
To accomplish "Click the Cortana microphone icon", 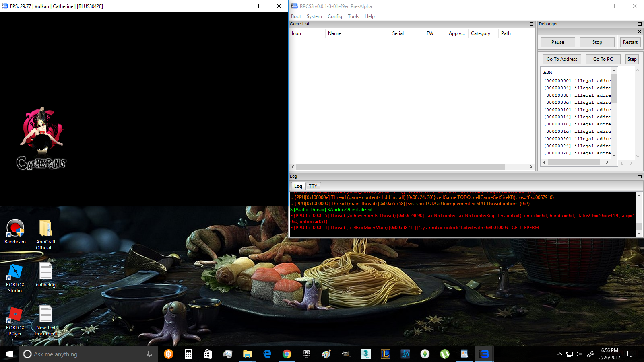I will tap(149, 354).
